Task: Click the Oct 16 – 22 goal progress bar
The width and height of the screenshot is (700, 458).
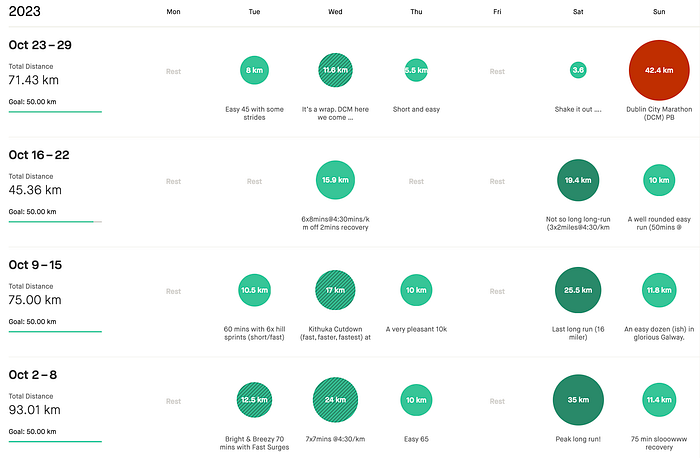Action: [55, 221]
